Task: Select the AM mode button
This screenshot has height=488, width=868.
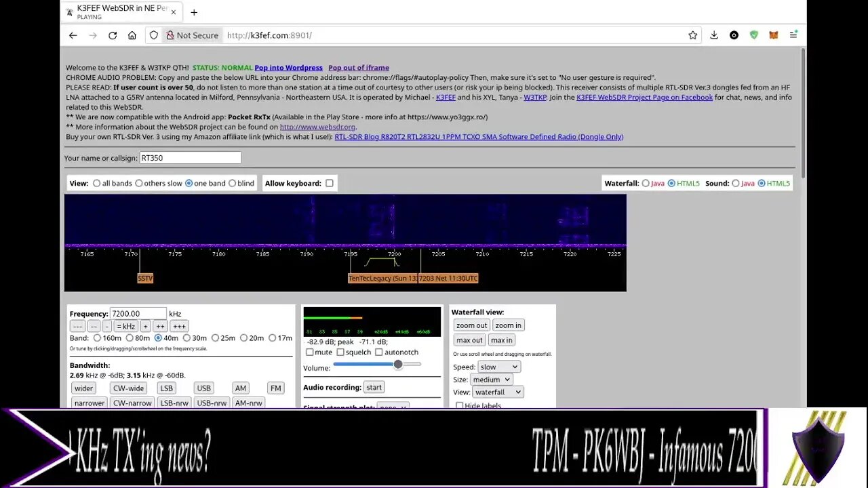Action: pos(241,388)
